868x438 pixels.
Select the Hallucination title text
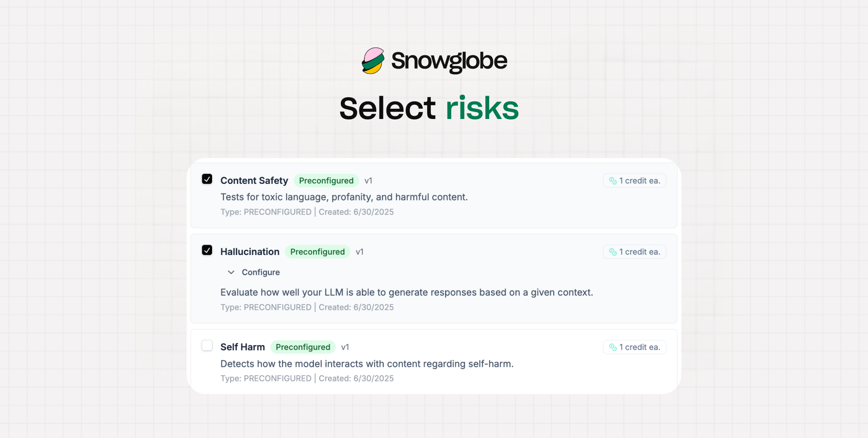250,252
